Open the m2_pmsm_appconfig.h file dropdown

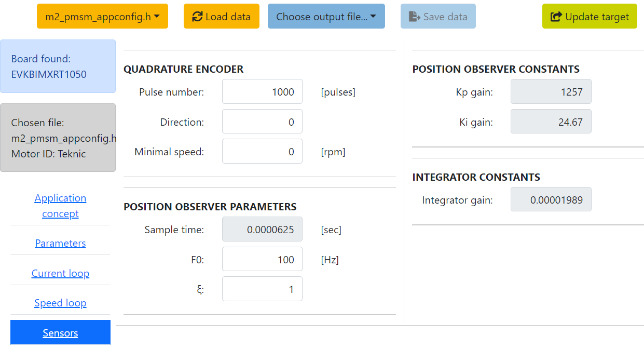[102, 17]
